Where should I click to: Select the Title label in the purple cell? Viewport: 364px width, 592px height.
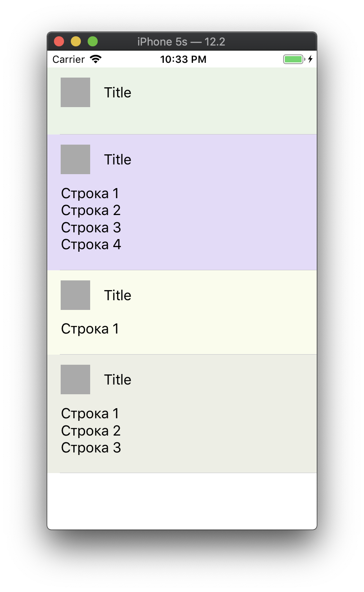(118, 159)
